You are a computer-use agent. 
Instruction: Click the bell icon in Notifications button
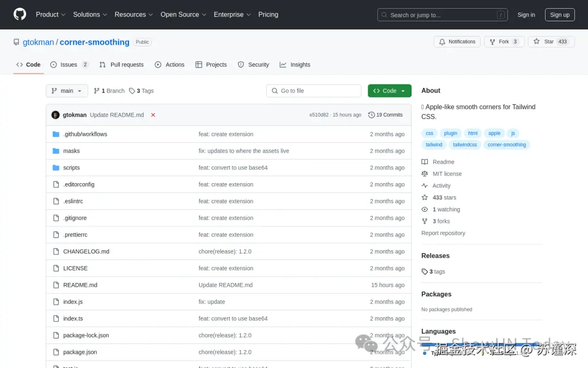coord(442,41)
